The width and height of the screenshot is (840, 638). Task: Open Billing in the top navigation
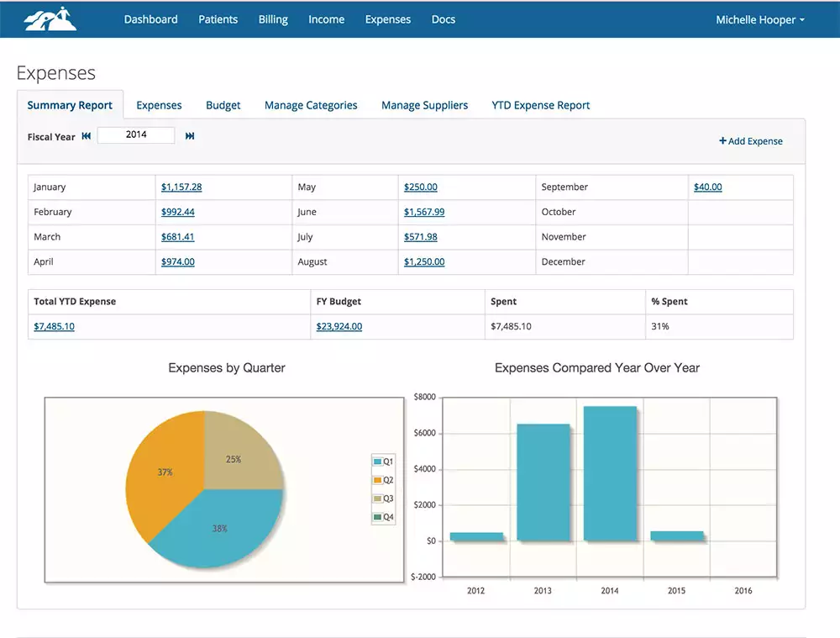click(x=273, y=19)
